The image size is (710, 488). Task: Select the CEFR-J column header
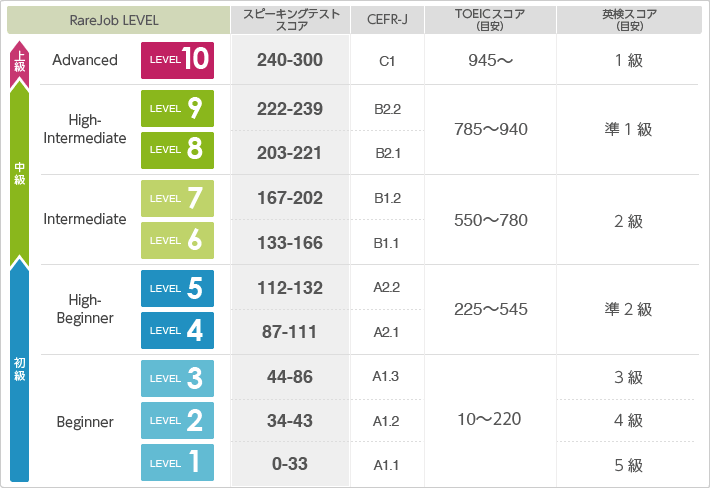[387, 20]
